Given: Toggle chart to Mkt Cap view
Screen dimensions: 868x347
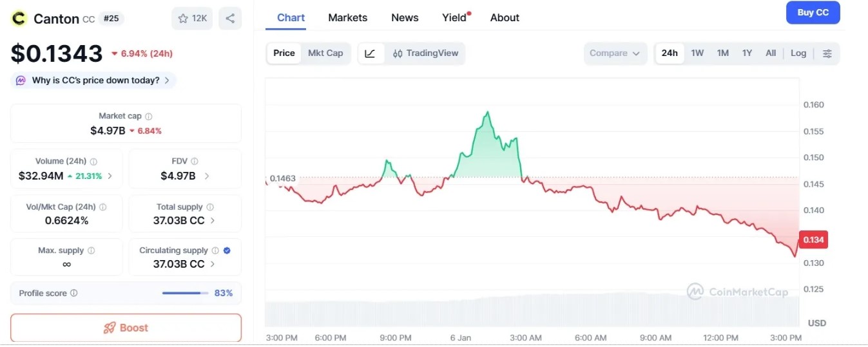Looking at the screenshot, I should 325,53.
